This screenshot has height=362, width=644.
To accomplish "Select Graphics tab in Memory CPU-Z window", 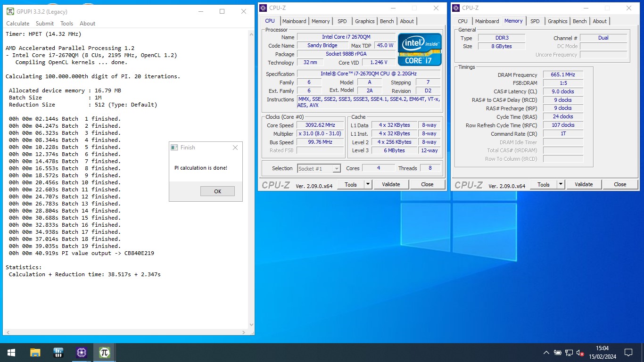I will (558, 21).
